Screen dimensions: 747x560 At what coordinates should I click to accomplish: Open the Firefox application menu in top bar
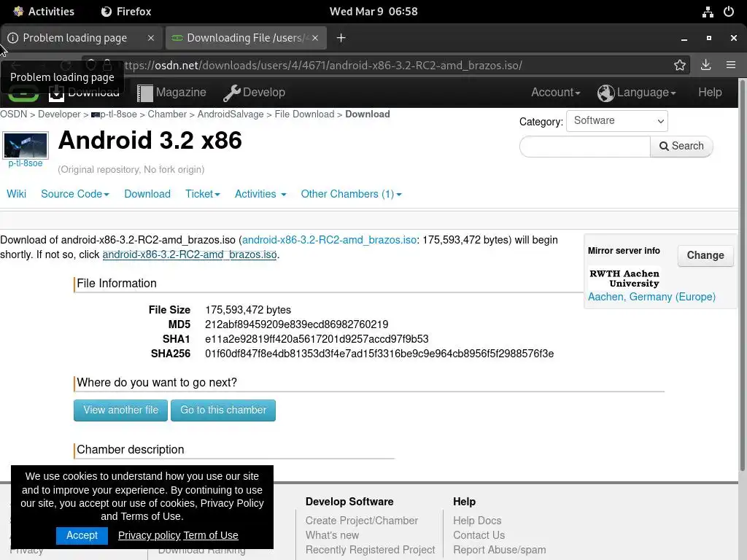(x=126, y=12)
